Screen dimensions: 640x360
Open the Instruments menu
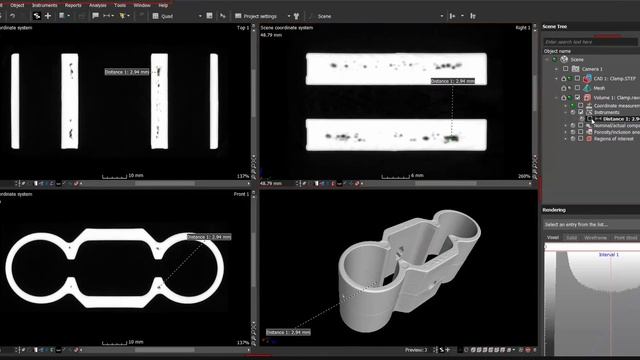(44, 5)
